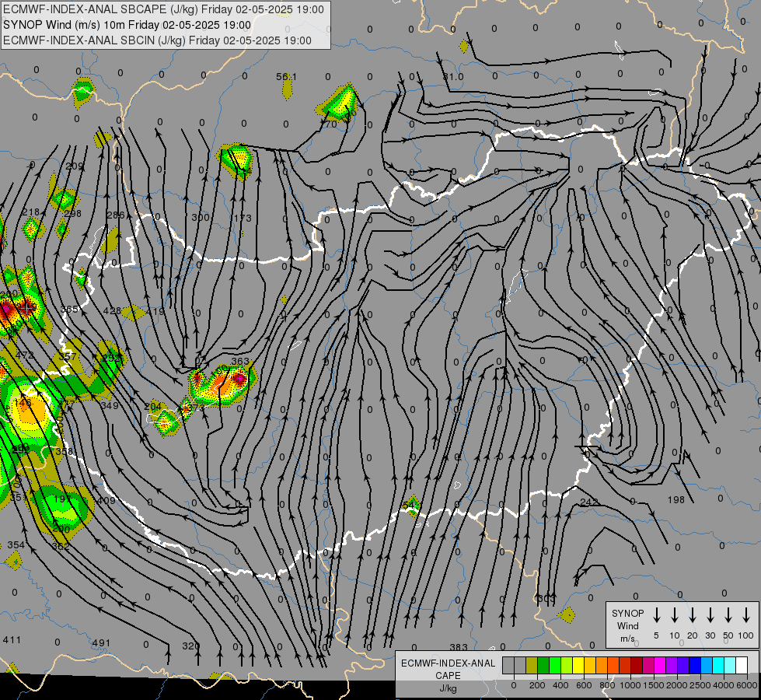
Task: Click the 2500 tick label on the CAPE scale
Action: [700, 685]
